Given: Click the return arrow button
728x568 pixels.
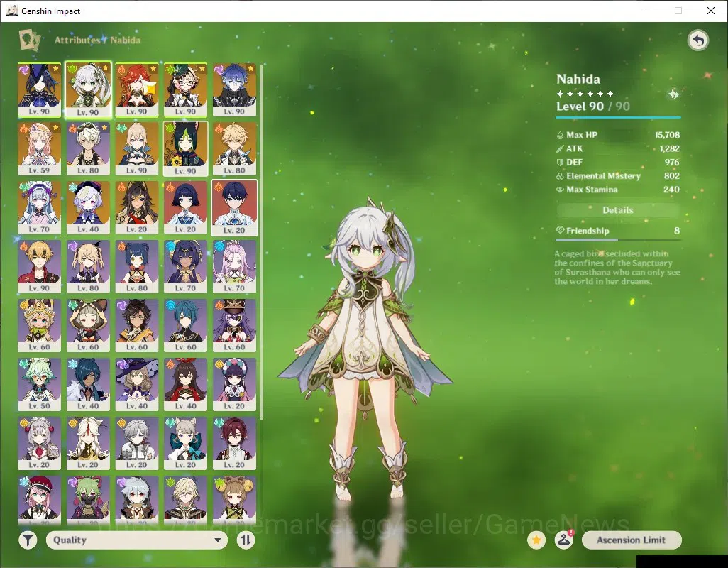Looking at the screenshot, I should (x=697, y=40).
